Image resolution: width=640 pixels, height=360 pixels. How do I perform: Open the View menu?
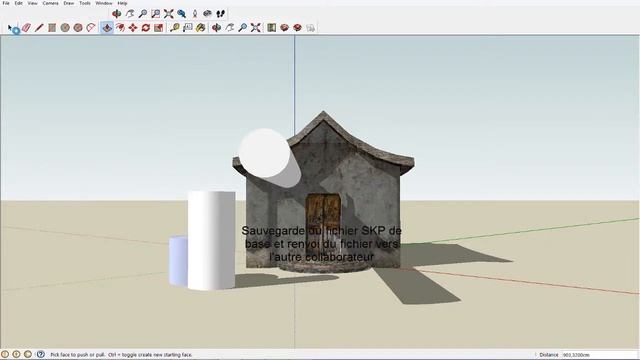pos(32,3)
